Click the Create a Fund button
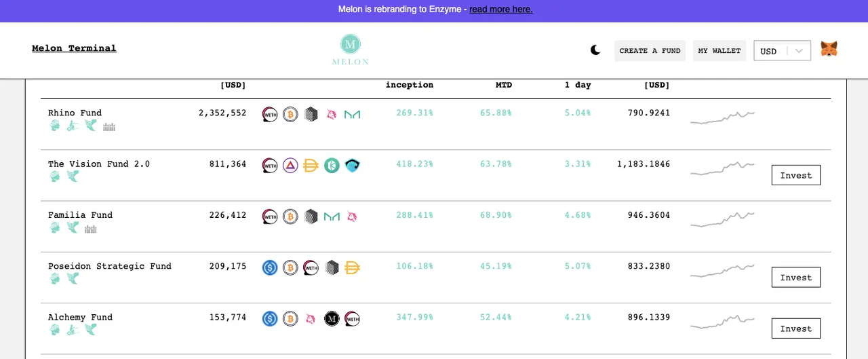868x359 pixels. tap(650, 51)
